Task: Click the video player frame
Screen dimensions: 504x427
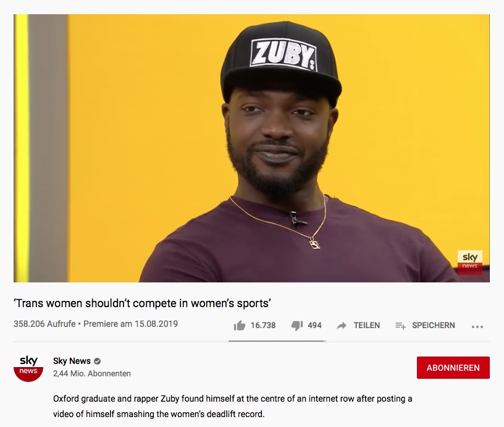Action: click(x=251, y=148)
